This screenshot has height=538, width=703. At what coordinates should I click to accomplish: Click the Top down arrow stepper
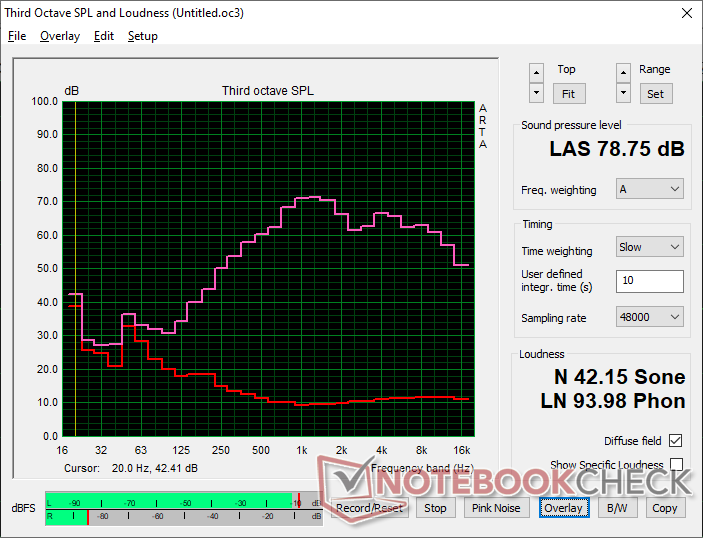pyautogui.click(x=536, y=93)
